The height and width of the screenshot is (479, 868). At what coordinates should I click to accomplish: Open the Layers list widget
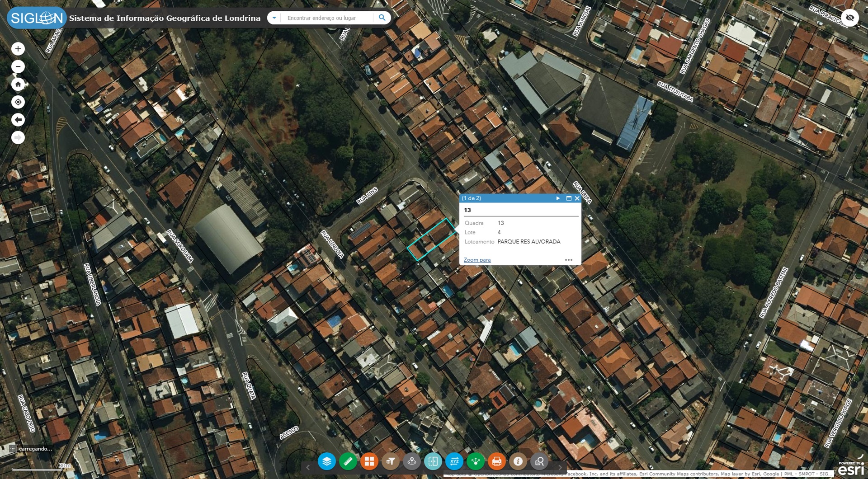point(326,461)
